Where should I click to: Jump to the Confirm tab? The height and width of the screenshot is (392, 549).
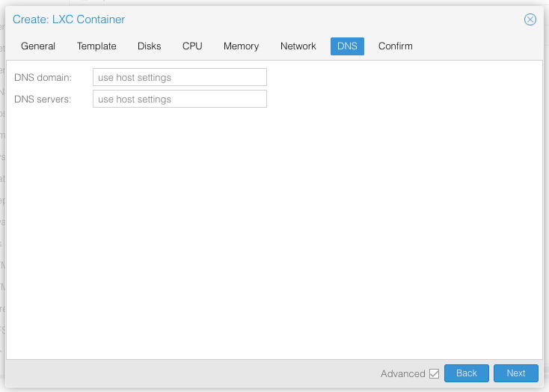(395, 46)
